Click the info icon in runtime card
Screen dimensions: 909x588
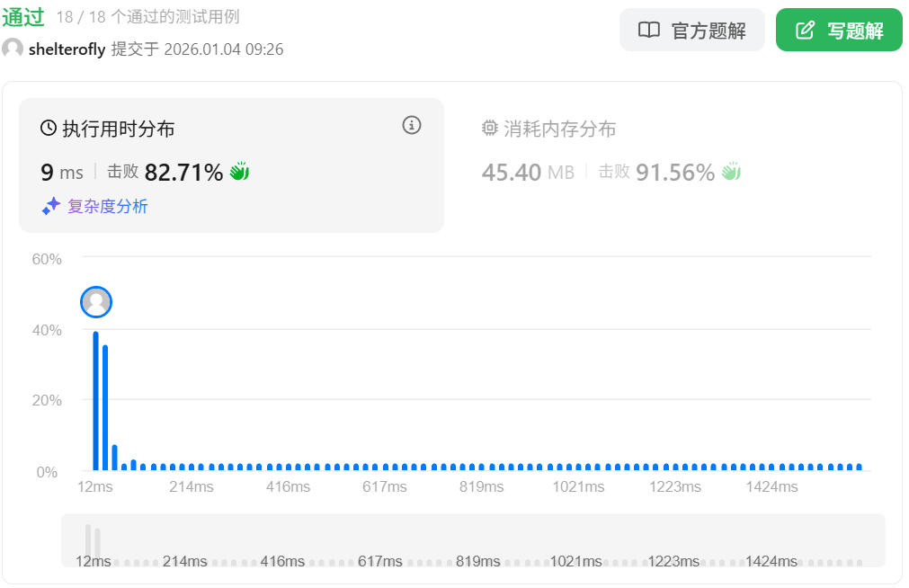click(412, 126)
